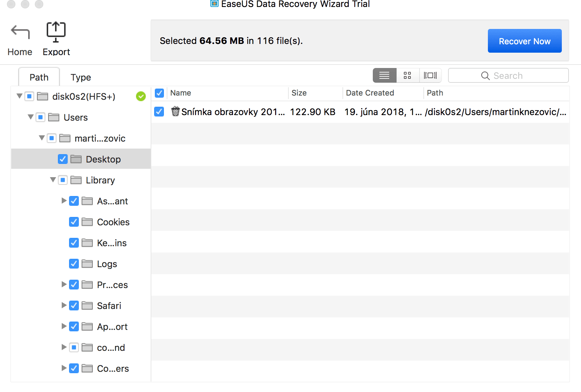Toggle the co...nd partial checkbox
Screen dimensions: 581x392
click(74, 347)
